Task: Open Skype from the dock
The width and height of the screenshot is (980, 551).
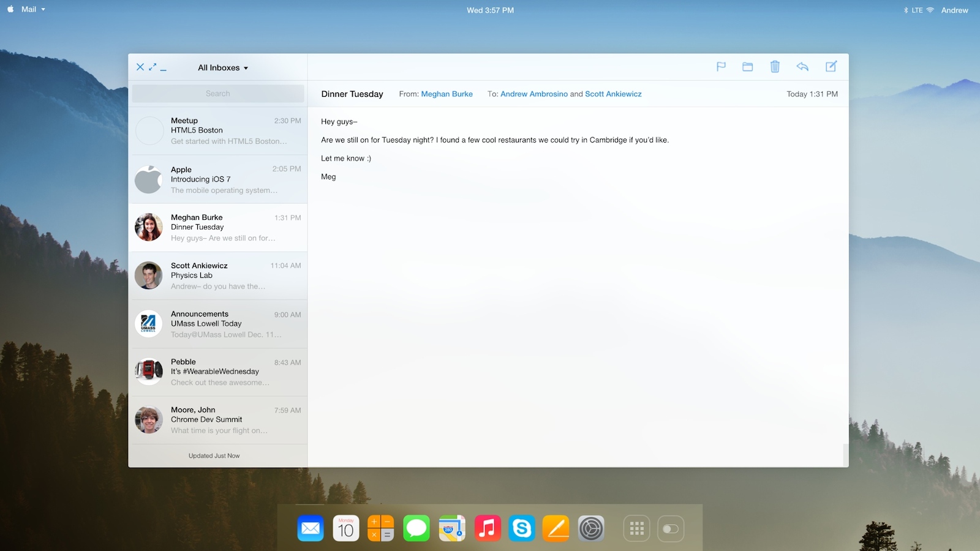Action: tap(522, 527)
